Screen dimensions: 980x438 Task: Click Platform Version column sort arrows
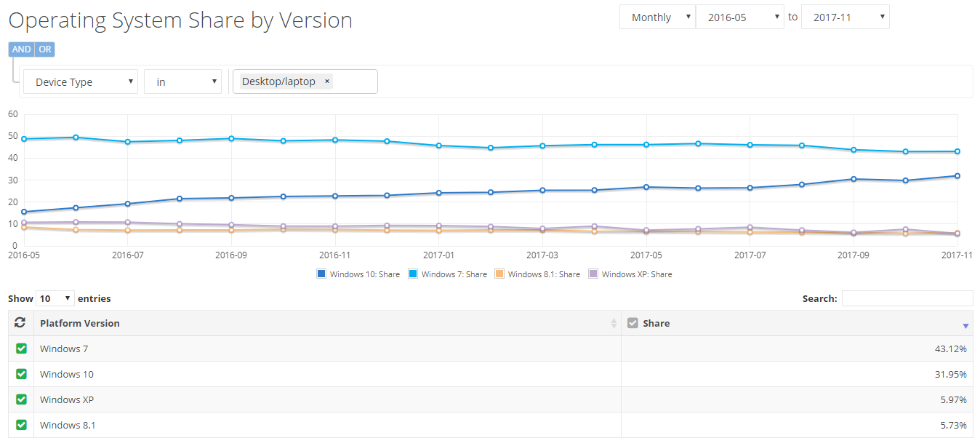pos(614,324)
